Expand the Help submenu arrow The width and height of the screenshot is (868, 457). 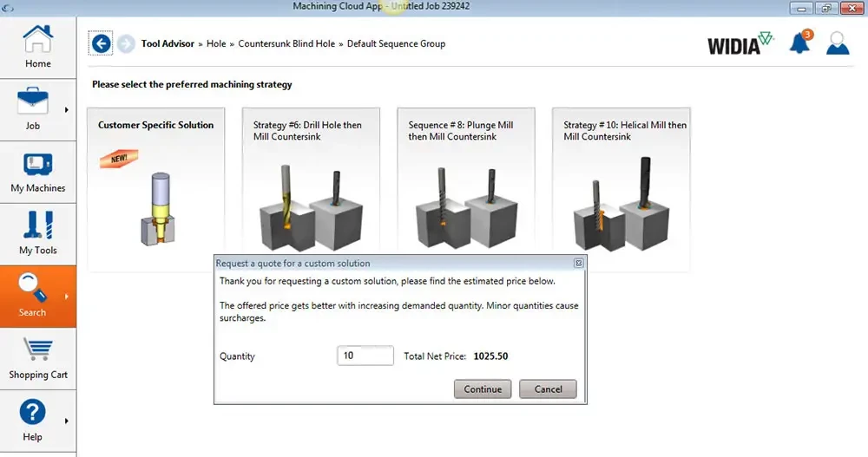(x=67, y=421)
